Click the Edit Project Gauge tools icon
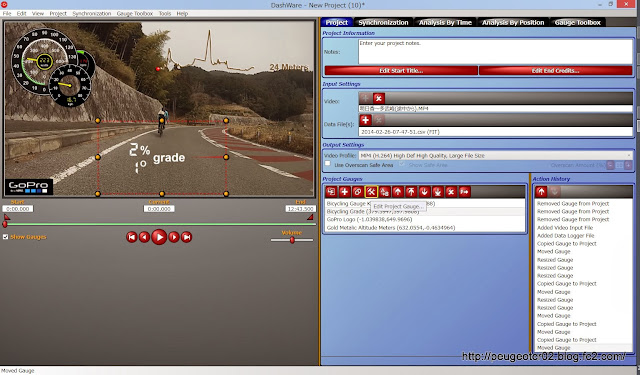Image resolution: width=640 pixels, height=375 pixels. (x=371, y=192)
